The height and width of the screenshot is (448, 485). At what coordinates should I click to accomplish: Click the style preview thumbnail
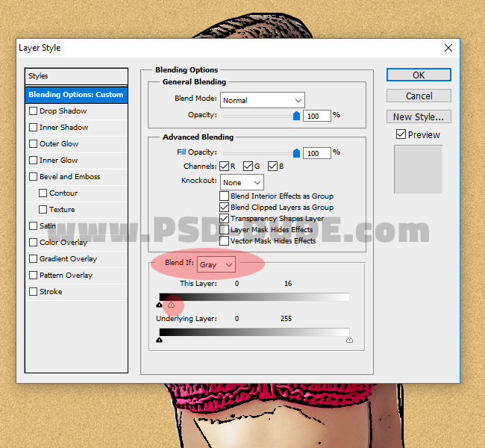click(x=418, y=169)
